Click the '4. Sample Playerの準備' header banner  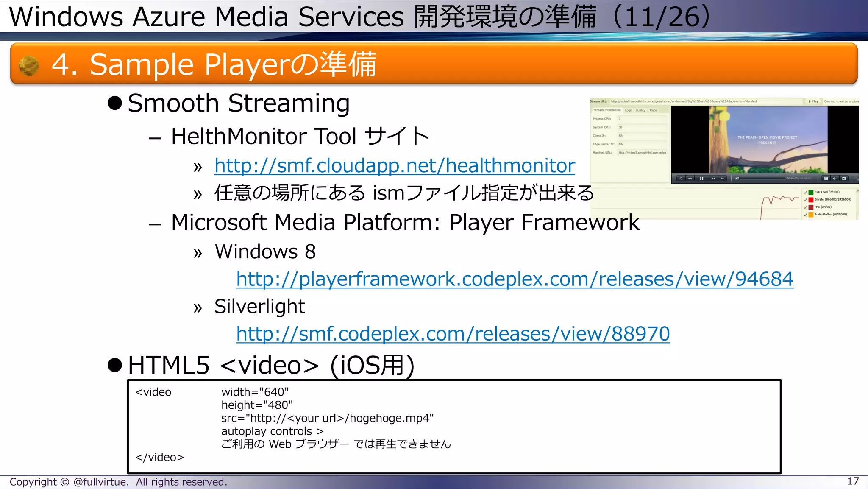tap(434, 64)
